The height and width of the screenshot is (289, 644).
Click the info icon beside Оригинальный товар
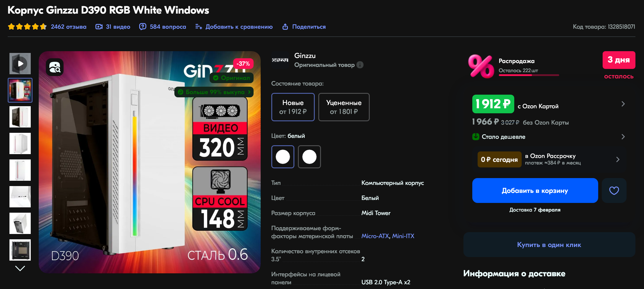tap(360, 65)
